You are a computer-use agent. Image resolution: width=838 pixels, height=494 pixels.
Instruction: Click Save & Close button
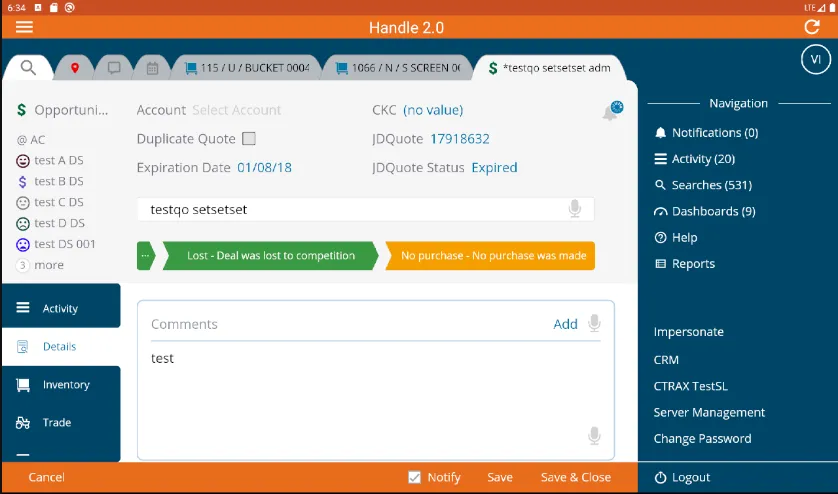[x=576, y=477]
